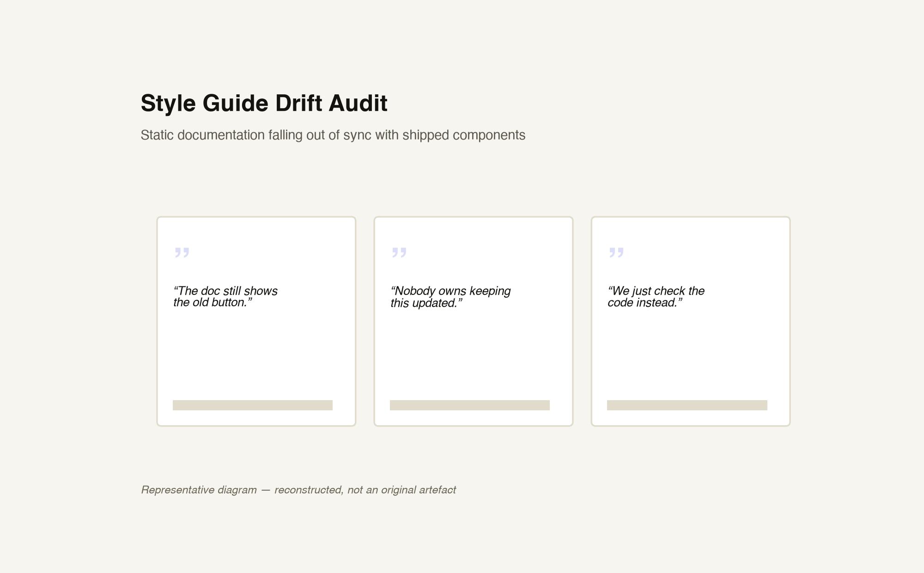The image size is (924, 573).
Task: Click the quotation mark icon above the "old button" quote
Action: pyautogui.click(x=182, y=253)
